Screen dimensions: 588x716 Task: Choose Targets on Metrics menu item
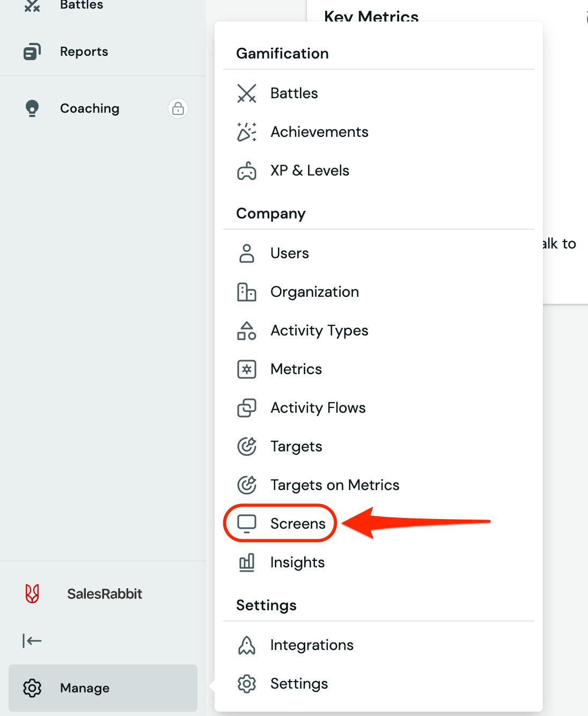(x=335, y=485)
